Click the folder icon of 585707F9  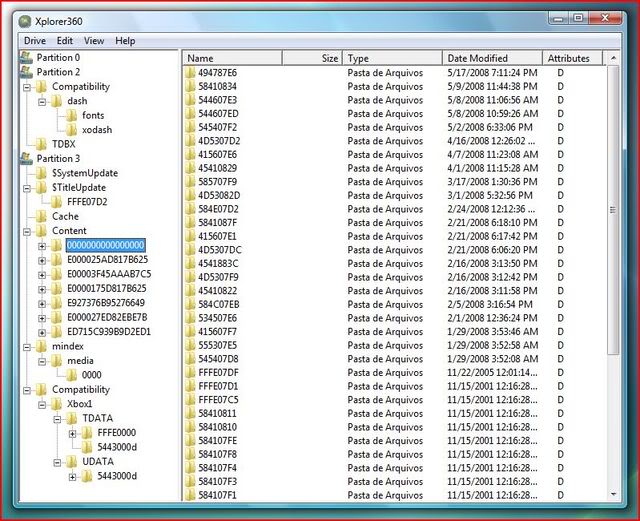point(190,182)
